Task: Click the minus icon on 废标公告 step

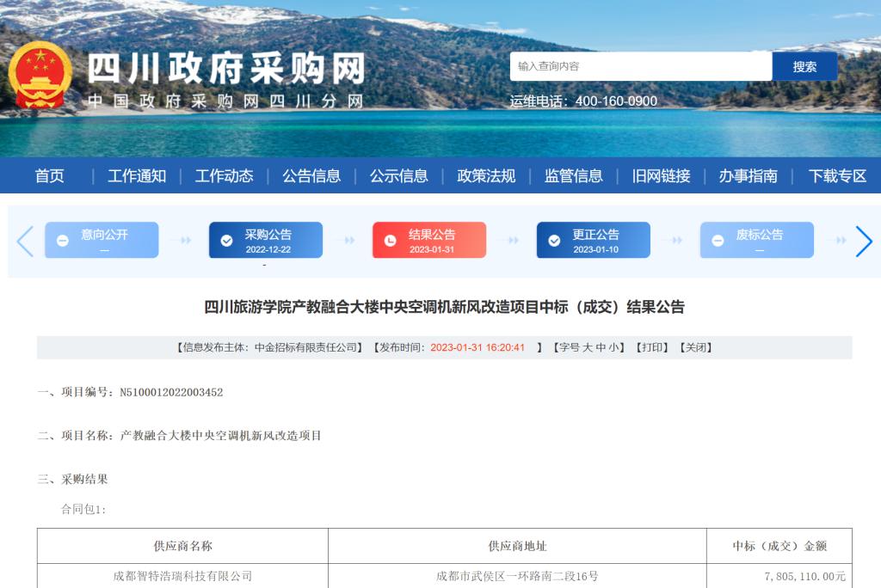Action: 718,241
